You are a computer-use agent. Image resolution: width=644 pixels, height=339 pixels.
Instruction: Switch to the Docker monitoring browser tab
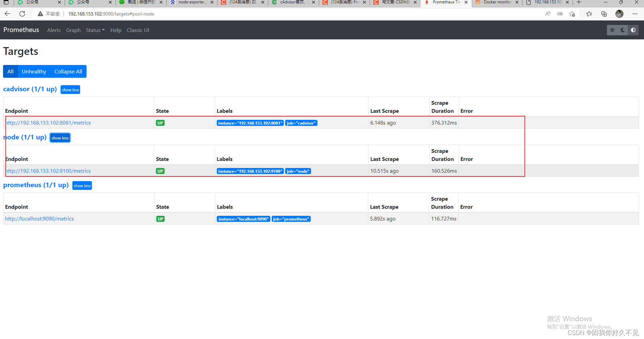click(497, 2)
